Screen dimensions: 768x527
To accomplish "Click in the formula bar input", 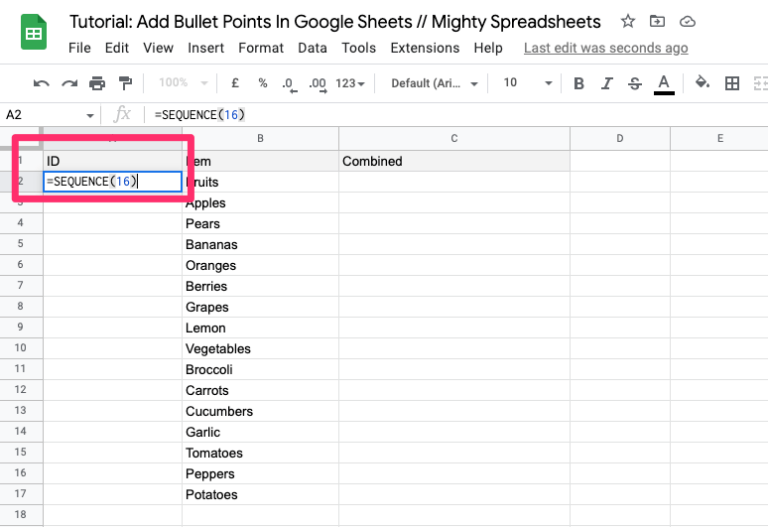I will click(x=456, y=115).
